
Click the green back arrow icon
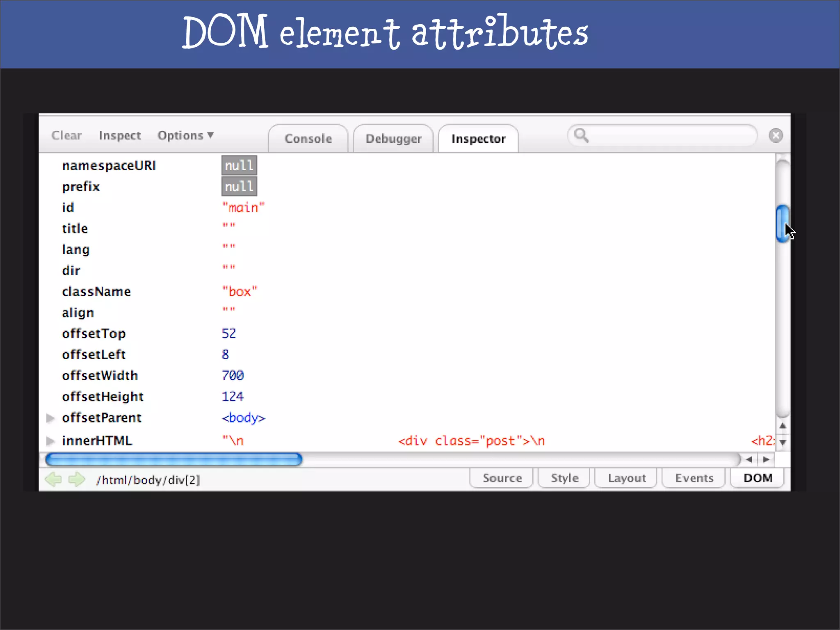(x=54, y=479)
